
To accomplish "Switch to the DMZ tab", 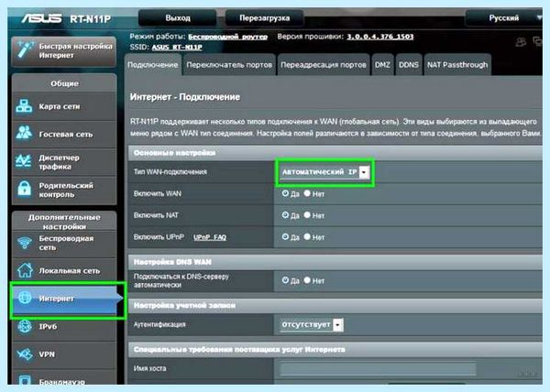I will coord(382,65).
